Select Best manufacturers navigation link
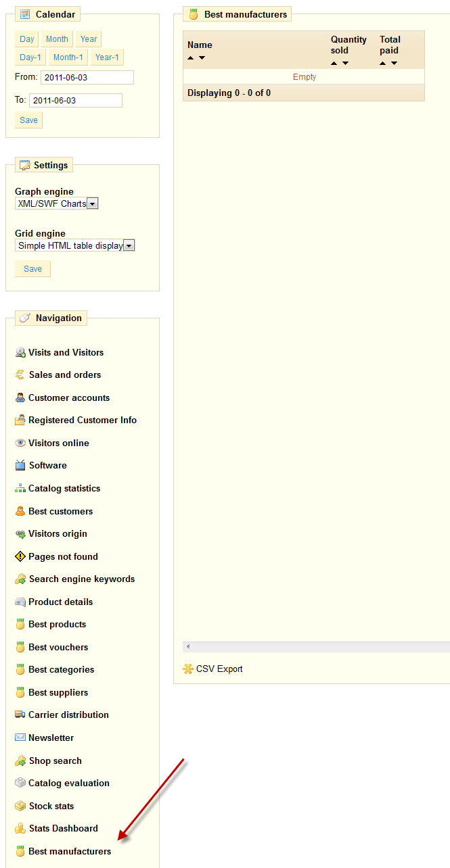 pyautogui.click(x=70, y=851)
